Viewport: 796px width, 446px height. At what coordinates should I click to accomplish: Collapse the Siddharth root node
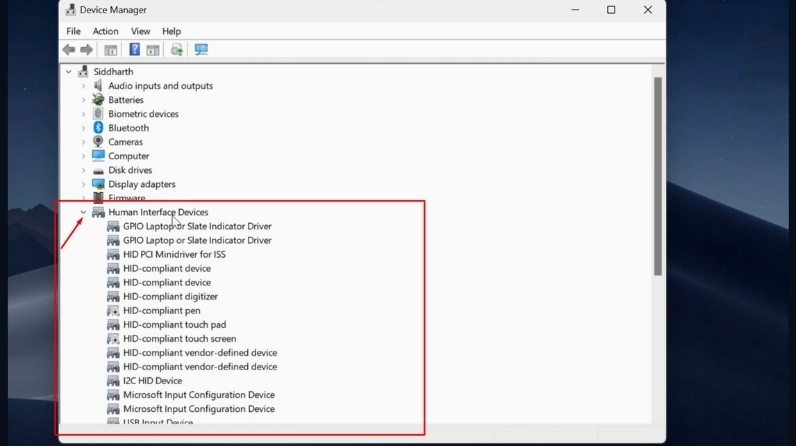69,72
